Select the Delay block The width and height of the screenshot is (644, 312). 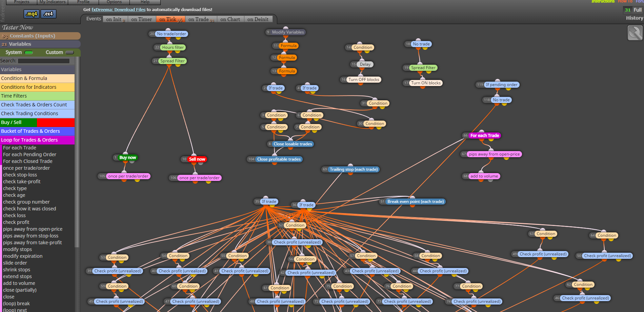coord(365,64)
